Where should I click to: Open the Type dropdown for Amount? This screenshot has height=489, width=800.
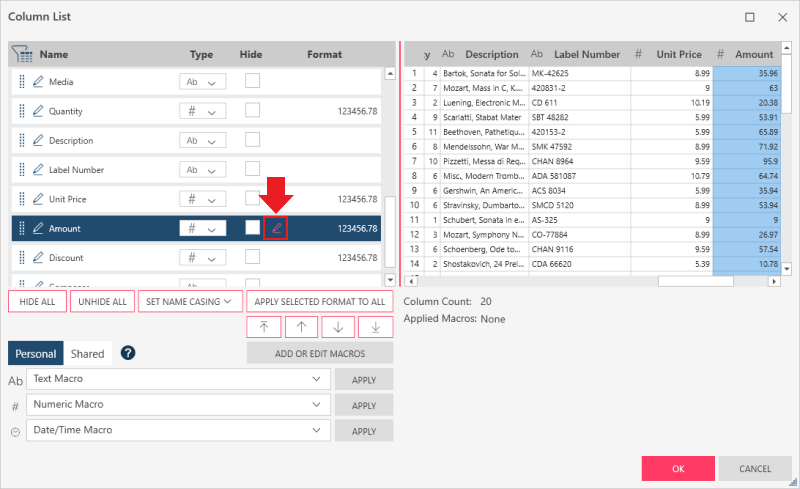click(203, 228)
